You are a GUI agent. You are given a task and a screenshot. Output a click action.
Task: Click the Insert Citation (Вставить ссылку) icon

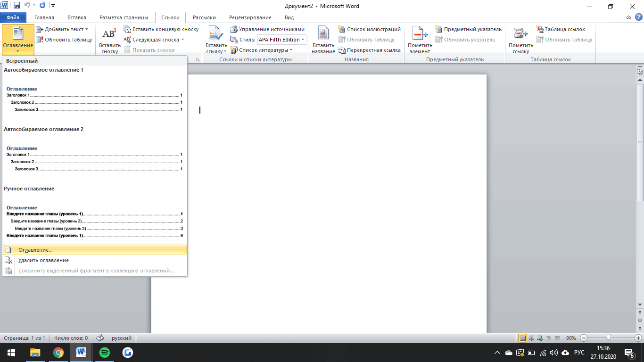216,34
